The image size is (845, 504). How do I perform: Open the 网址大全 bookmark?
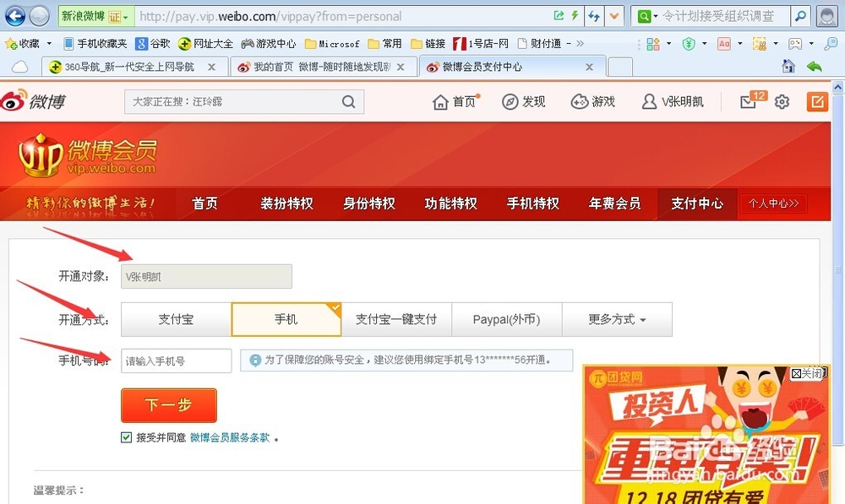(x=206, y=44)
